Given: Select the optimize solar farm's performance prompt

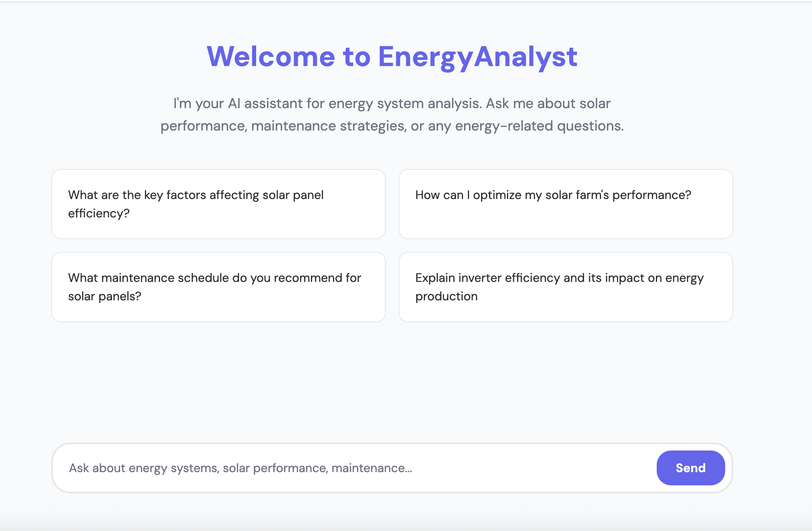Looking at the screenshot, I should 565,204.
